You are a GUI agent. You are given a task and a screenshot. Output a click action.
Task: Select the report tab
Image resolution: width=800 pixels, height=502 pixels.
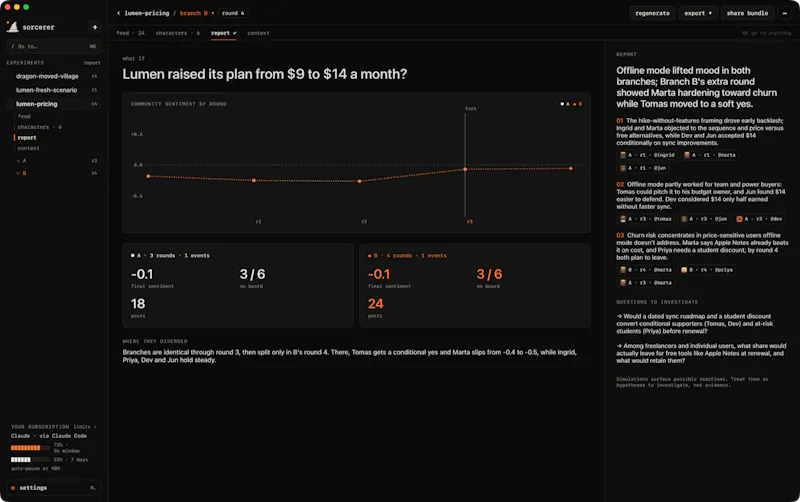[x=223, y=33]
